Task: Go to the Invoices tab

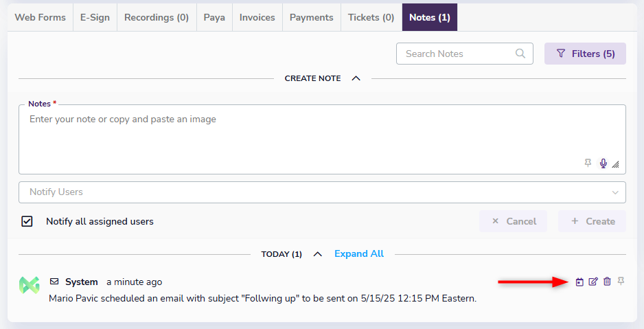Action: click(x=257, y=17)
